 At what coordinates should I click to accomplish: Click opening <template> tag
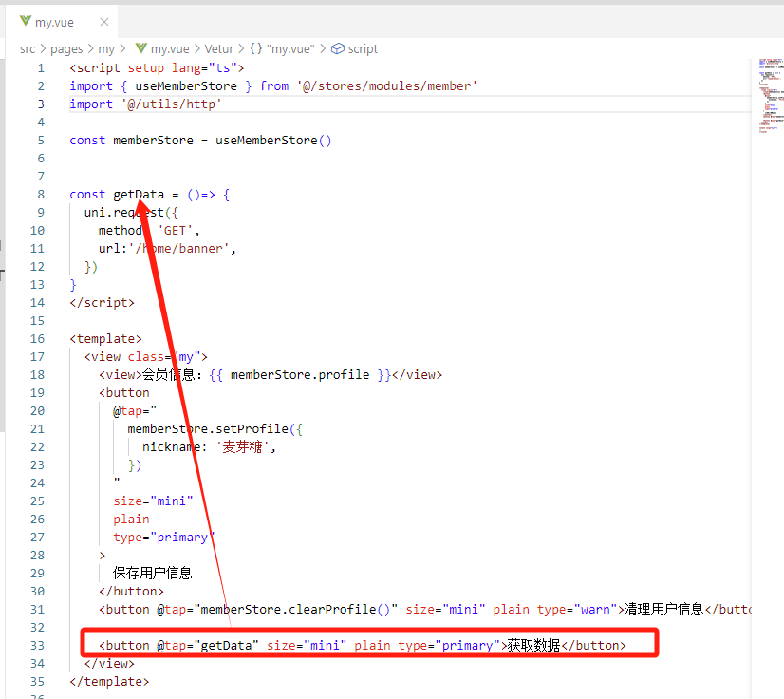pyautogui.click(x=105, y=339)
